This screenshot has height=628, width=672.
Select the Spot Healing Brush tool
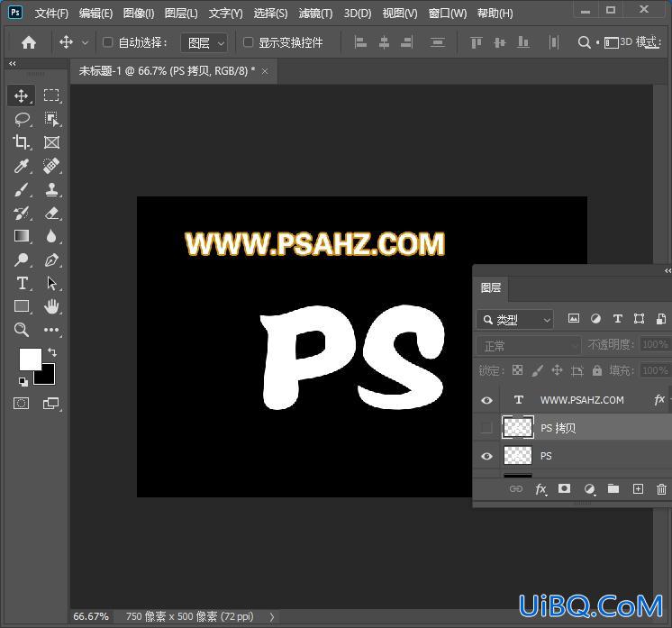pos(51,166)
